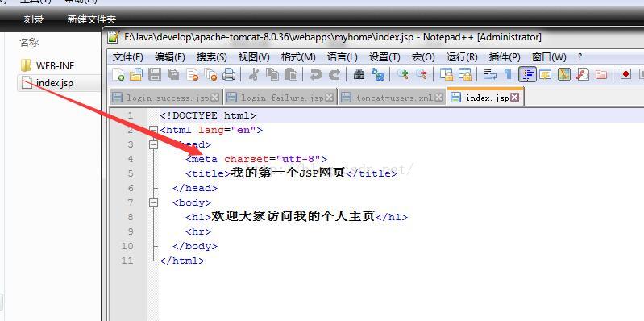This screenshot has width=644, height=321.
Task: Close the tomcat-users.xml tab
Action: (x=439, y=98)
